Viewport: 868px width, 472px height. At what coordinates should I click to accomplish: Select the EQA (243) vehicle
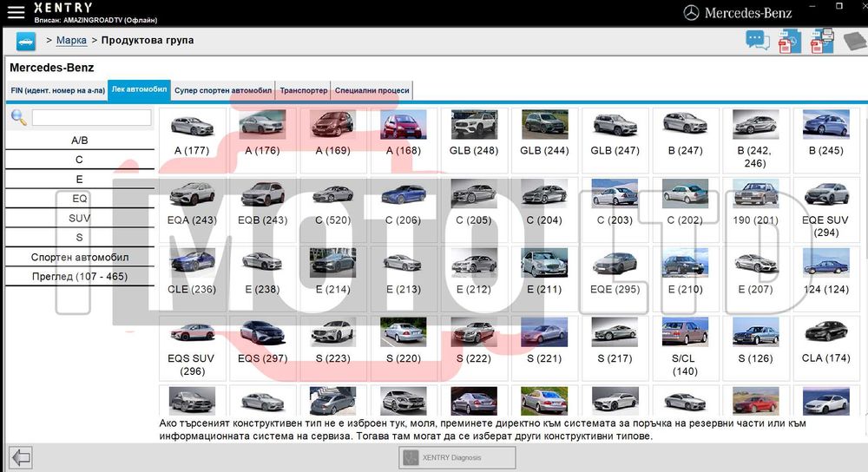(x=192, y=210)
